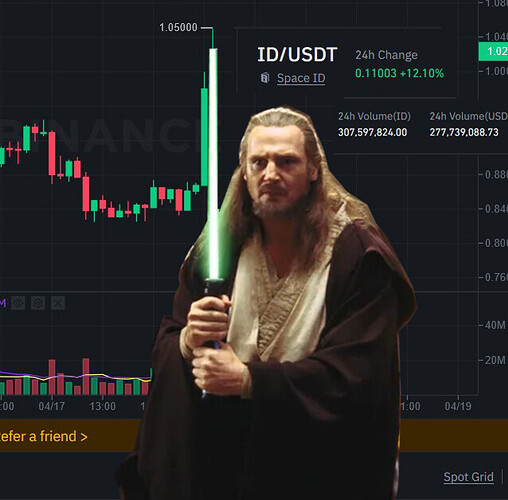Click the 24h Volume(USDT) figure 277,739,088.73
The width and height of the screenshot is (508, 500).
pyautogui.click(x=464, y=132)
